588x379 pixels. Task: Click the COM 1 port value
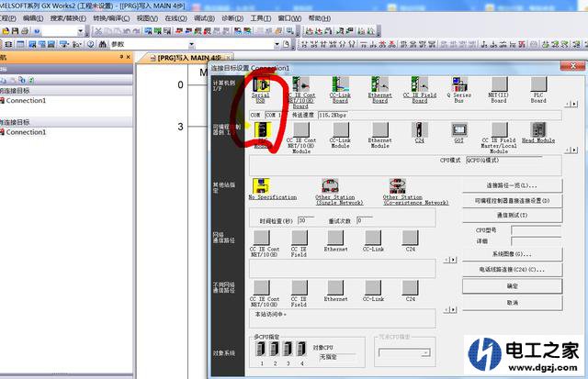tap(274, 115)
